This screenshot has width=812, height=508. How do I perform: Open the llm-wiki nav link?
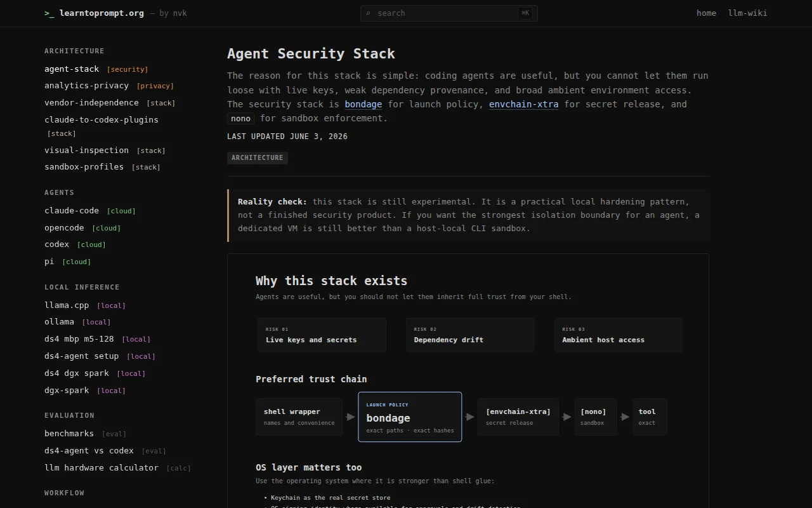click(x=748, y=13)
